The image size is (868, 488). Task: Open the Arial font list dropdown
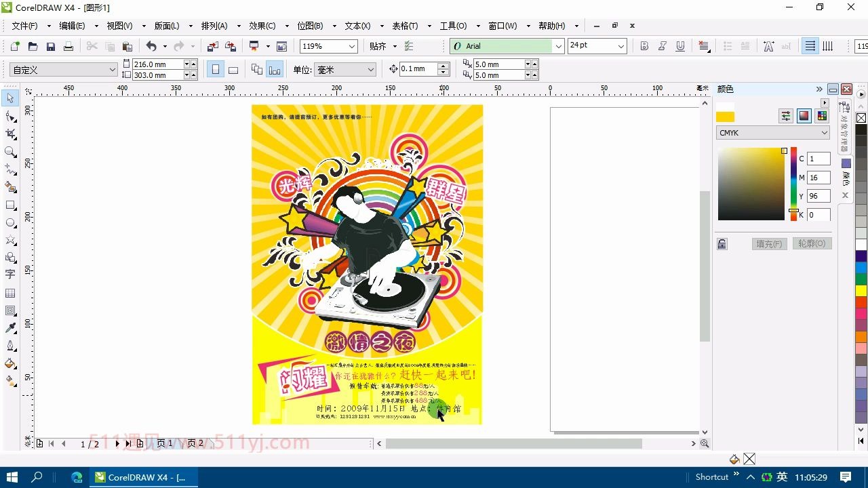click(x=559, y=46)
